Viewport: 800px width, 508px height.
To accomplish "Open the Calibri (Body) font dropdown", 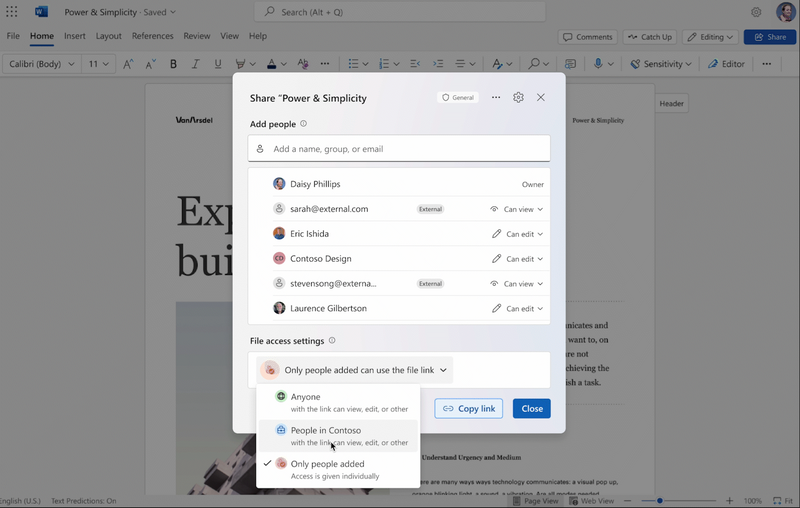I will (41, 64).
